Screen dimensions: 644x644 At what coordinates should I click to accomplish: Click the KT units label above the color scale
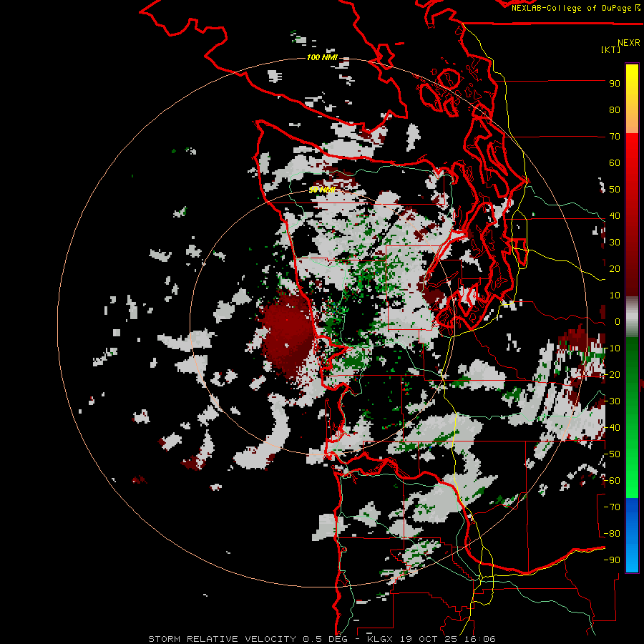pyautogui.click(x=610, y=50)
